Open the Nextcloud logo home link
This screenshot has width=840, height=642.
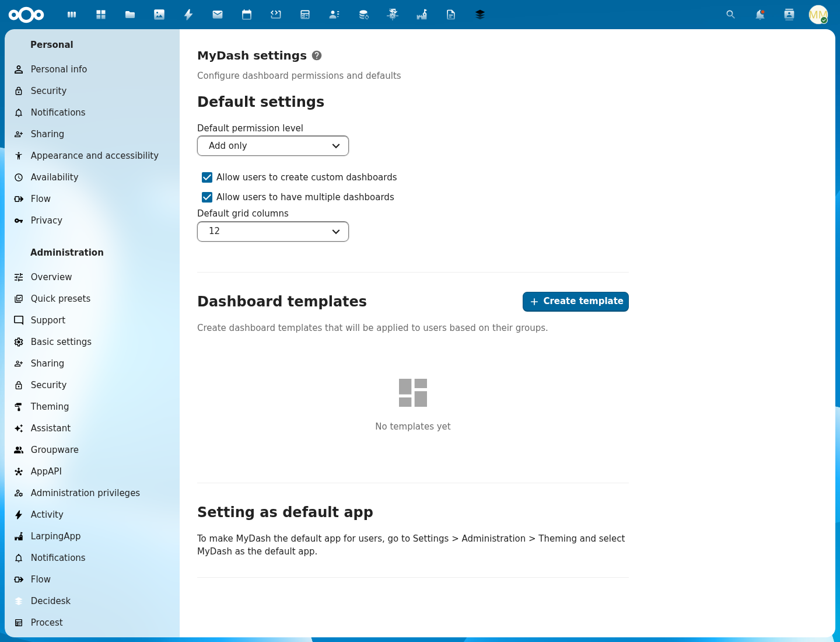click(x=26, y=15)
